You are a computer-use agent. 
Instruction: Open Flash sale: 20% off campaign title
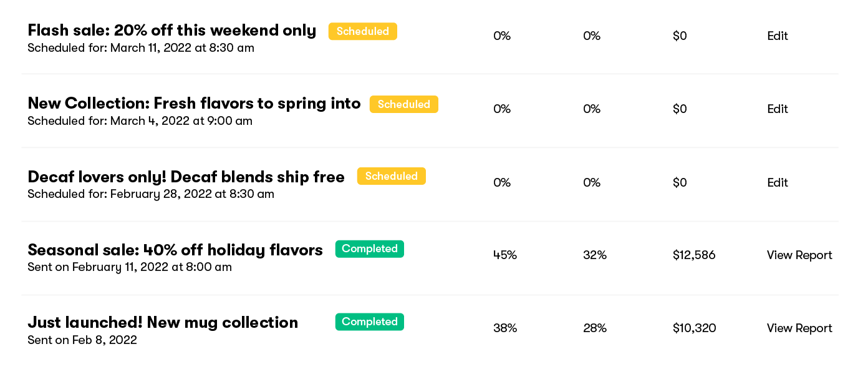[172, 30]
